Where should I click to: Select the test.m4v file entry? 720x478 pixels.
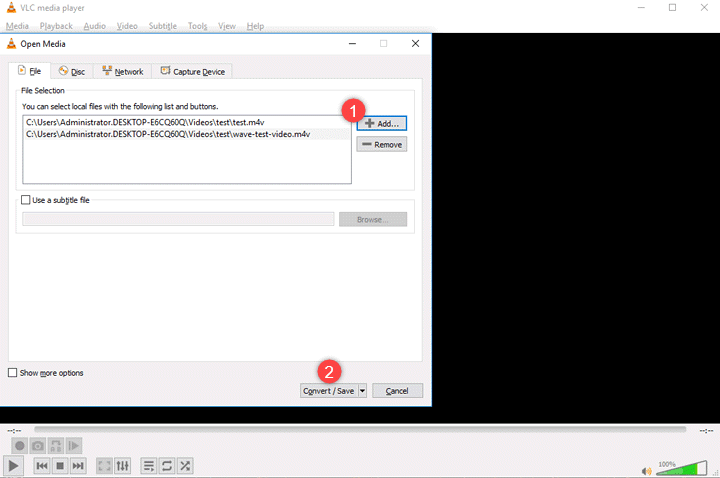point(187,122)
